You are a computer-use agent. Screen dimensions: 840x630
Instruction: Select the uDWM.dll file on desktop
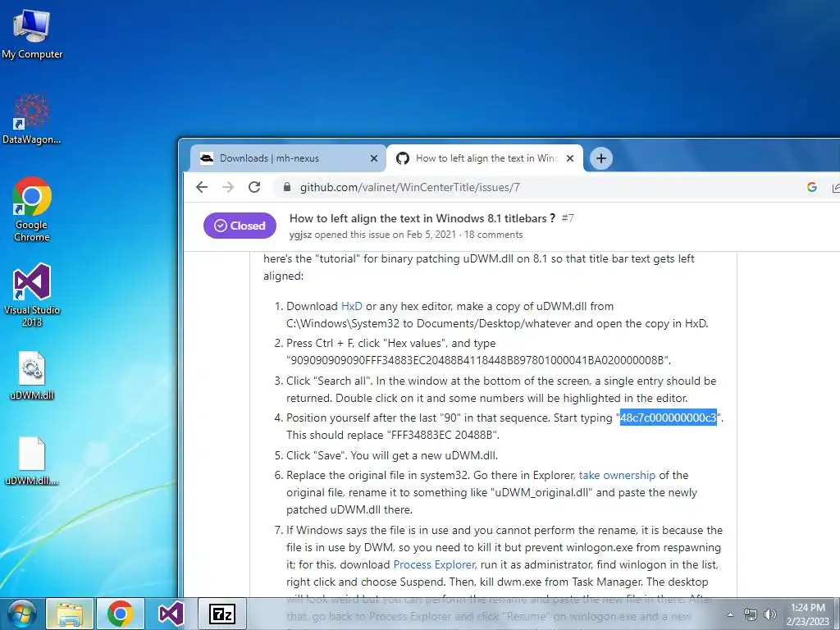click(x=32, y=376)
